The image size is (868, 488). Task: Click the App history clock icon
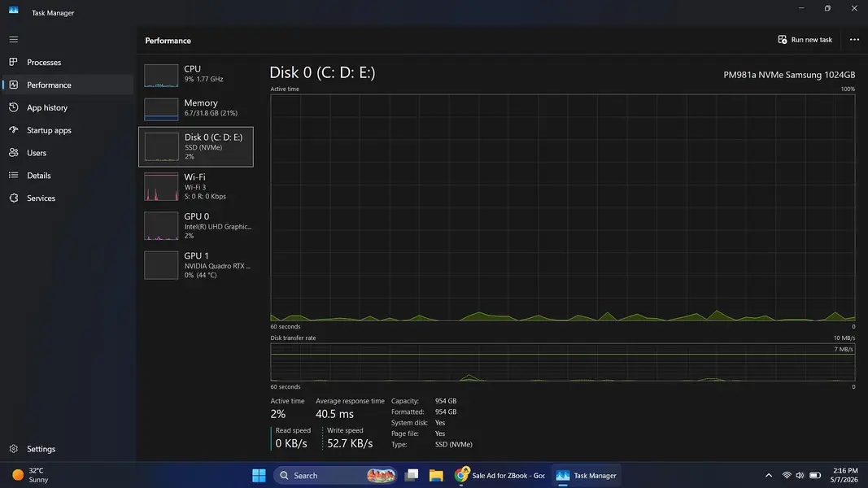(x=13, y=107)
